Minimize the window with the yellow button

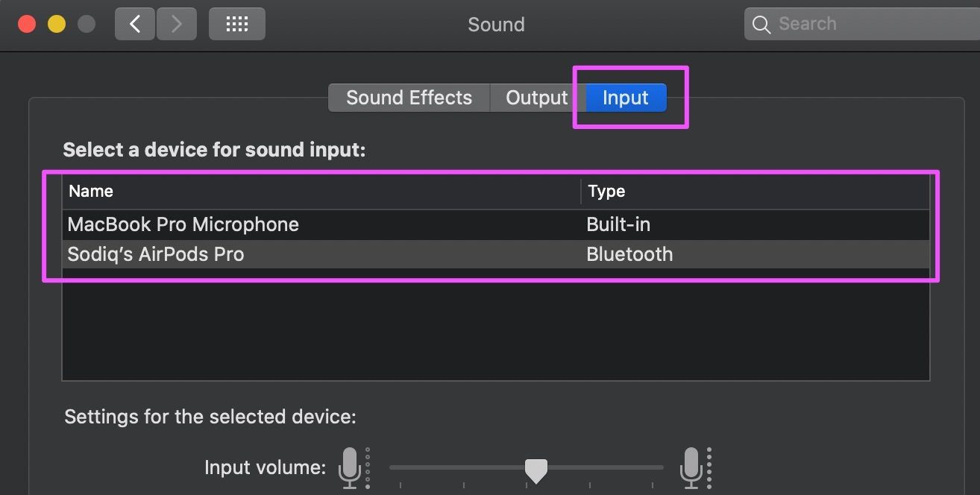coord(57,24)
